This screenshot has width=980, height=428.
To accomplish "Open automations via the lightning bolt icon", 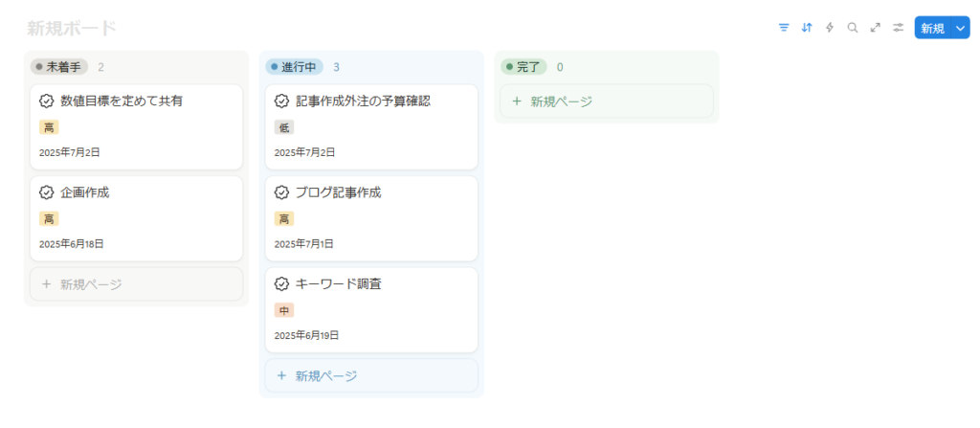I will pyautogui.click(x=830, y=28).
